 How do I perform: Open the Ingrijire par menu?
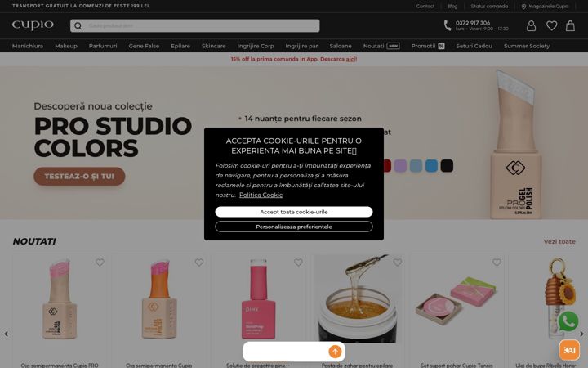tap(301, 46)
